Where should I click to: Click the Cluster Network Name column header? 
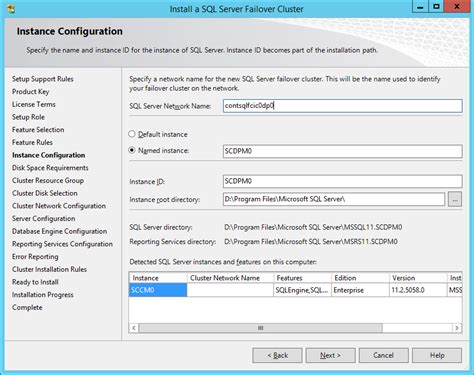click(x=230, y=278)
